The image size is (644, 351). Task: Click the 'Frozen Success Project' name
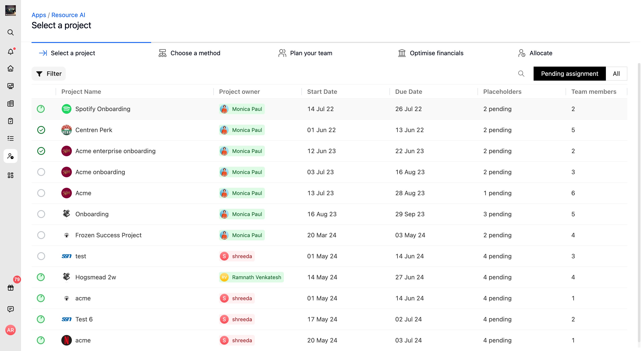pyautogui.click(x=108, y=235)
